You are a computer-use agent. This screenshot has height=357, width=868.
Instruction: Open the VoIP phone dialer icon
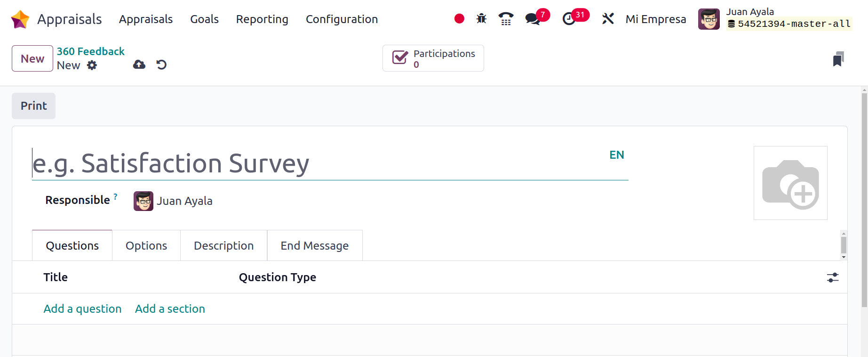(x=506, y=19)
